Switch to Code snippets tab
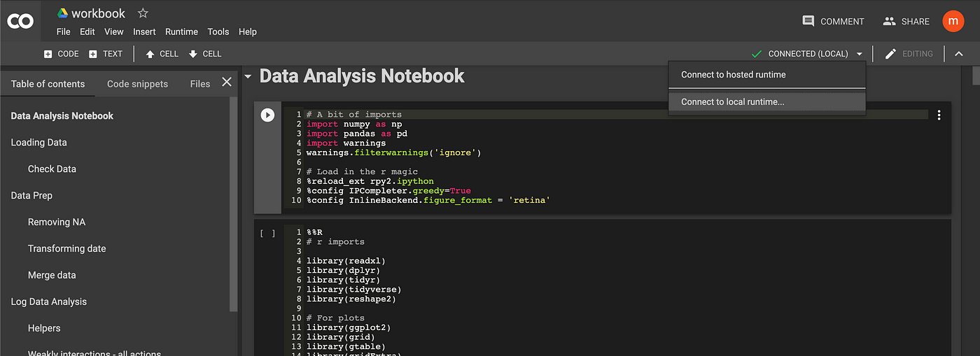Screen dimensions: 980x356 click(x=137, y=84)
